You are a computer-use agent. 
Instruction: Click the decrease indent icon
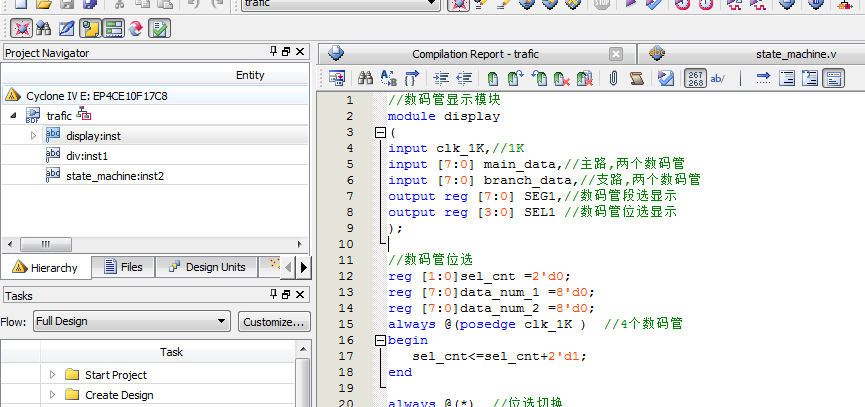464,78
